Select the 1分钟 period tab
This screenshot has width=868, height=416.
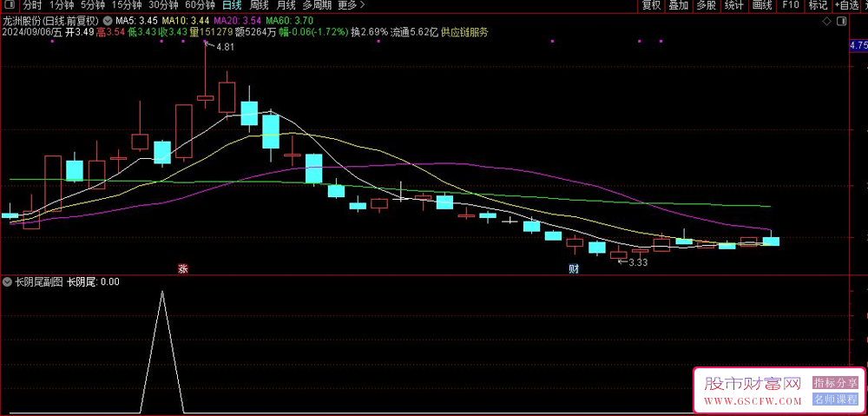[62, 5]
